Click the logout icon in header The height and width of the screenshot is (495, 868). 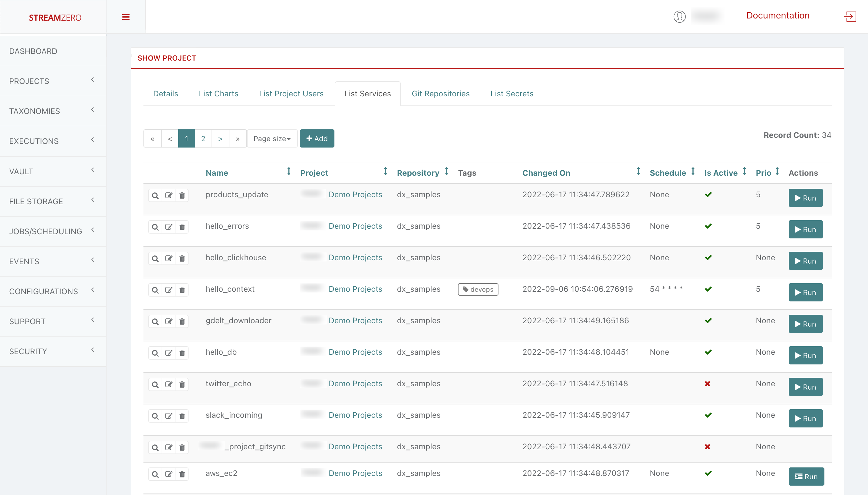tap(850, 16)
